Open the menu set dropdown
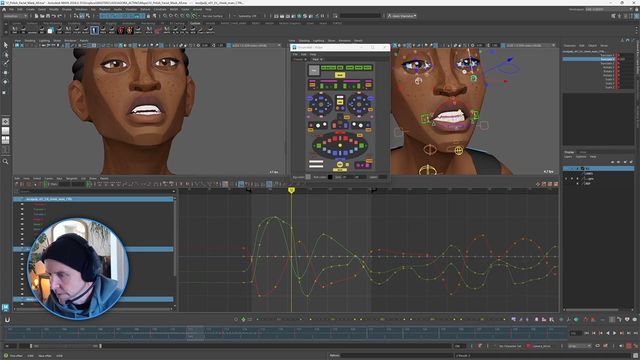The image size is (640, 360). [x=16, y=16]
